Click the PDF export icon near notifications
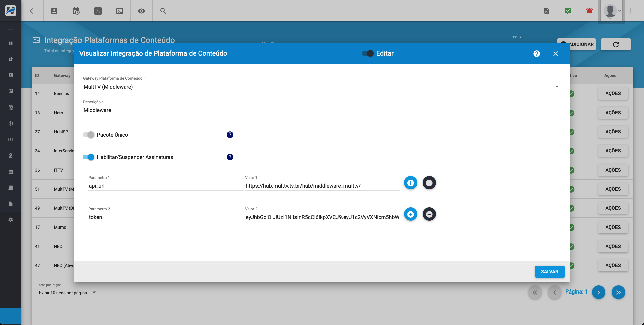Viewport: 644px width, 325px height. pyautogui.click(x=546, y=11)
